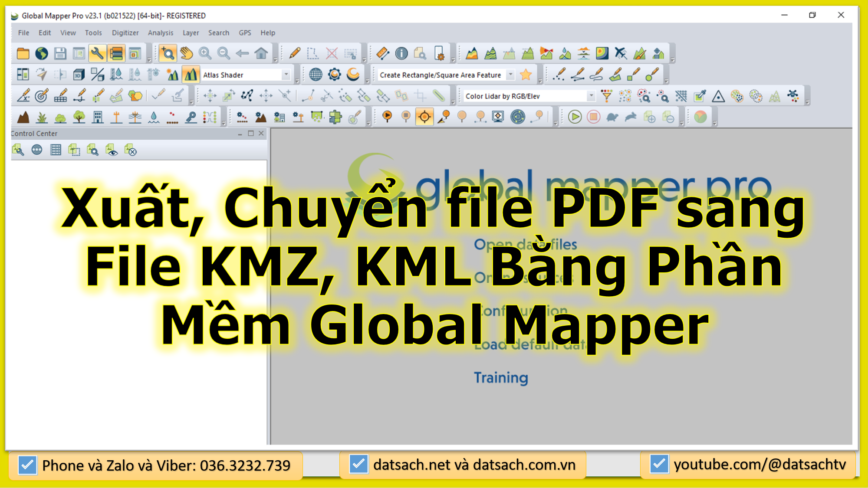Image resolution: width=868 pixels, height=488 pixels.
Task: Open the File menu
Action: click(23, 33)
